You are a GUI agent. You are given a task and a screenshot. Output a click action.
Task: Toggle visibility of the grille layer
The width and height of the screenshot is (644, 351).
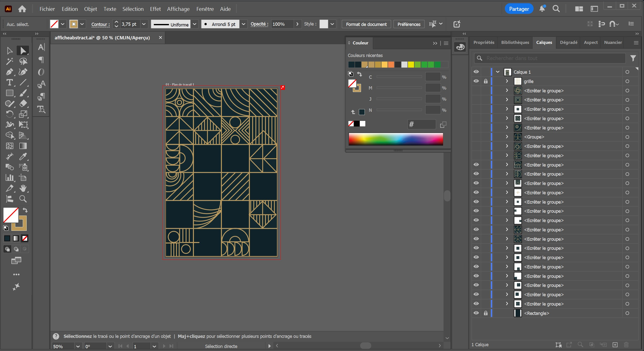tap(476, 81)
